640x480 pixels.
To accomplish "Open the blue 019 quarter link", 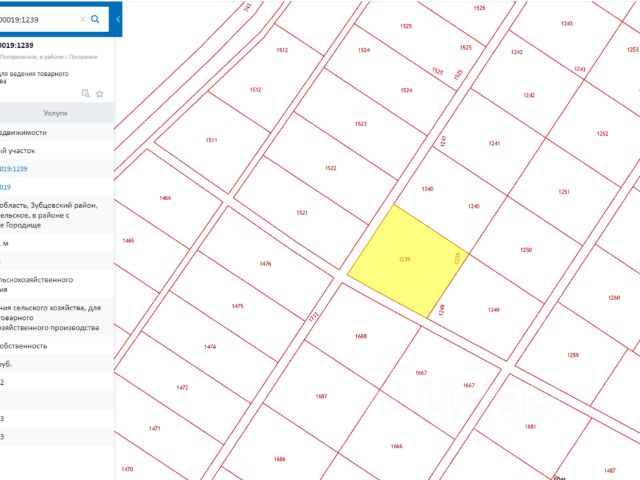I will click(x=5, y=187).
